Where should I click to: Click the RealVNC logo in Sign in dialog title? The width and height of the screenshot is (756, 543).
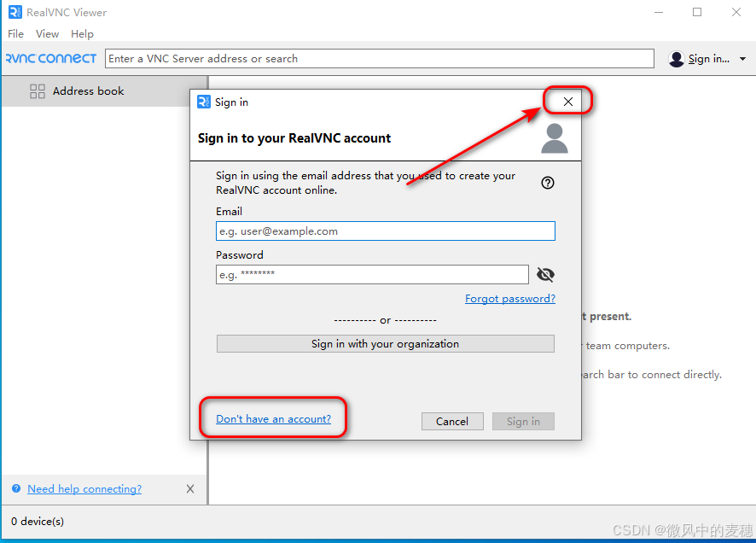203,102
